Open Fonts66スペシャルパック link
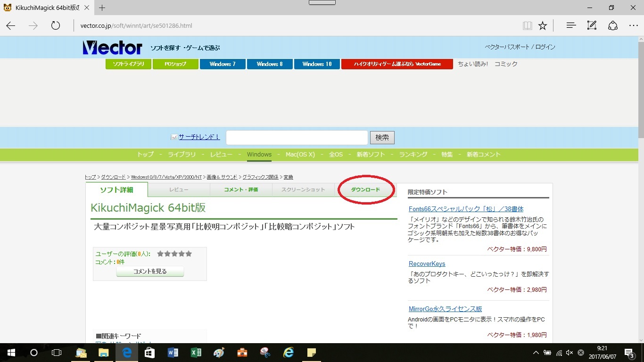This screenshot has width=644, height=362. click(x=466, y=209)
